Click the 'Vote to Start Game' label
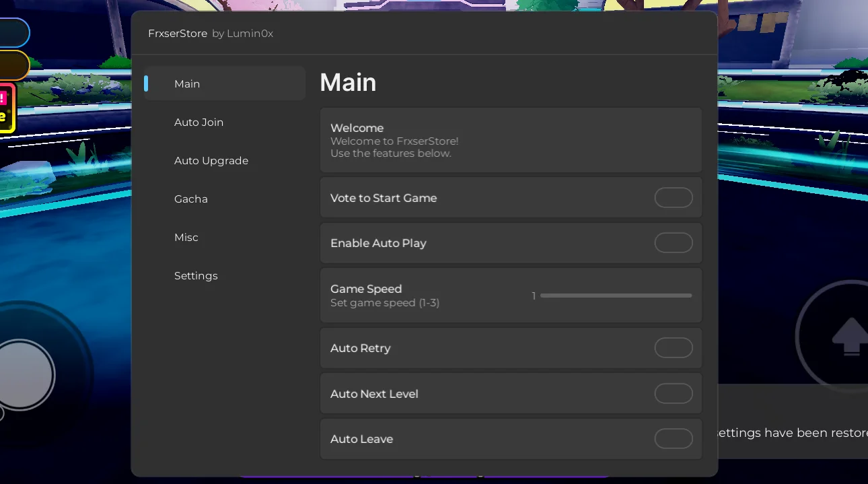 (384, 198)
